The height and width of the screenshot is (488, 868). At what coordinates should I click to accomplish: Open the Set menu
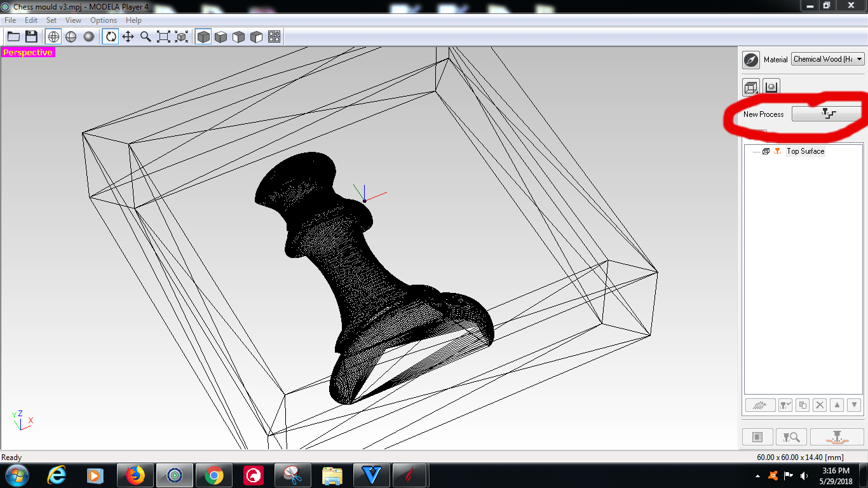51,20
